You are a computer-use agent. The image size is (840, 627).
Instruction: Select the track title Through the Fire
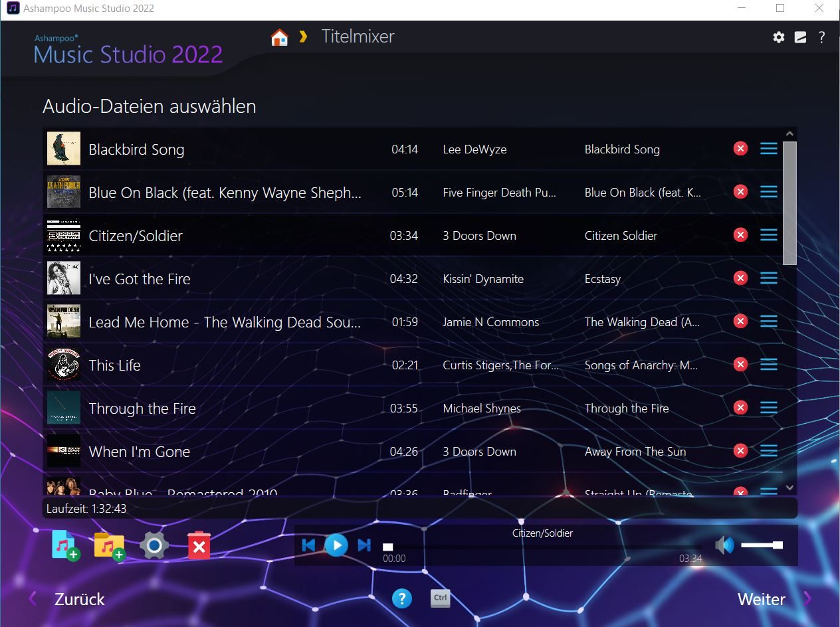142,408
